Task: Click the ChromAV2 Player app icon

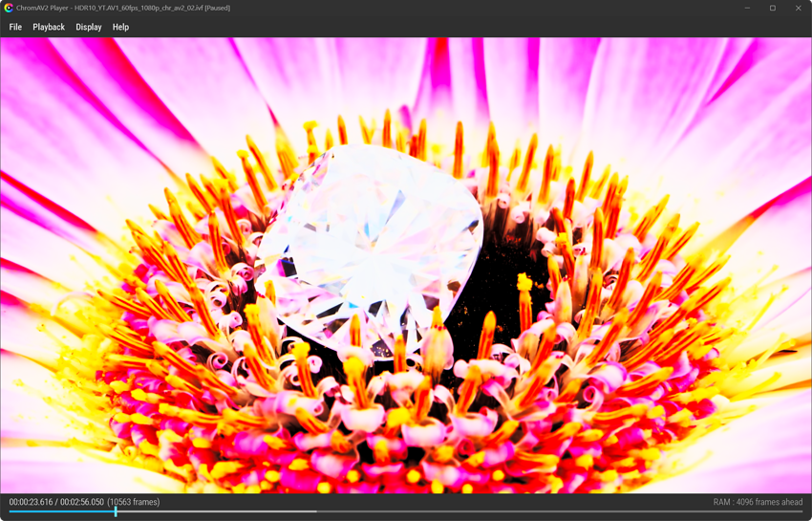Action: coord(9,8)
